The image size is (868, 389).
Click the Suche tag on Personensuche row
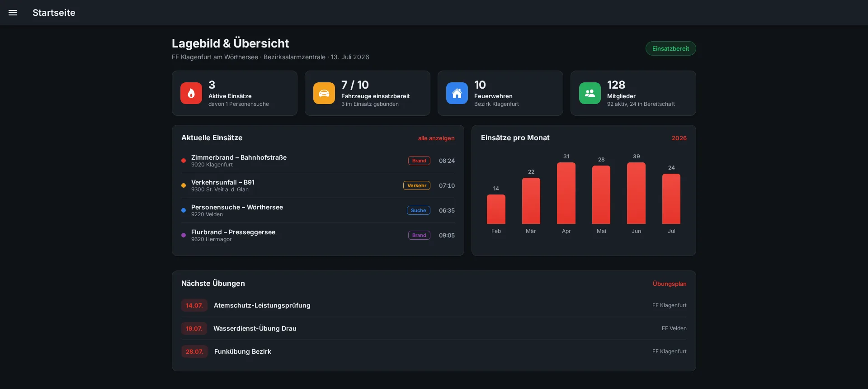tap(418, 210)
